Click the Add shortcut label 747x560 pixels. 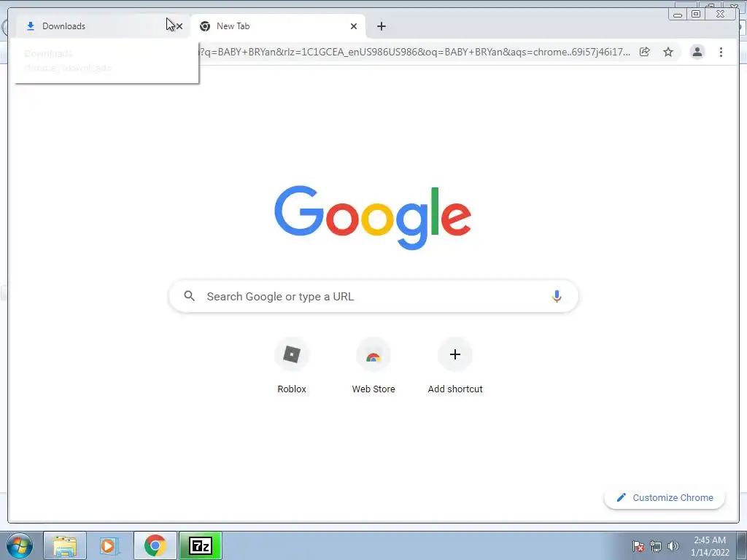(455, 389)
